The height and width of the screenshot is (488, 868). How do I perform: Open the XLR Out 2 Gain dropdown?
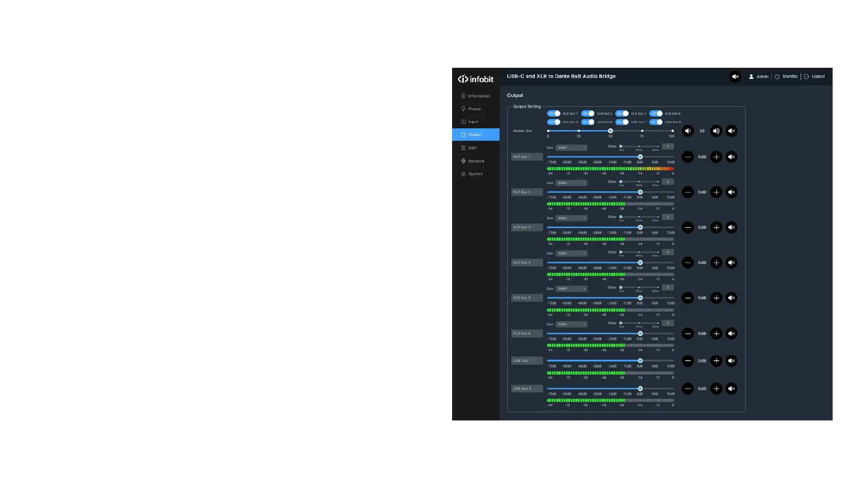pos(571,183)
